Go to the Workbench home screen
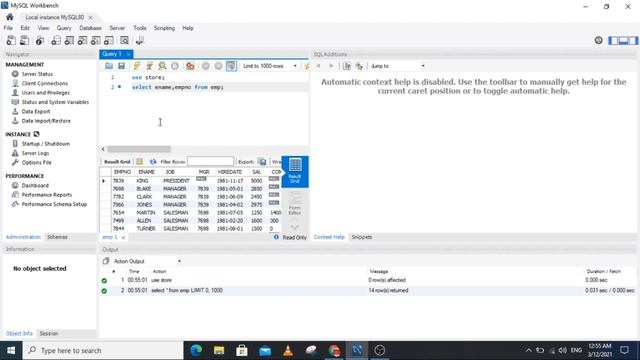 (x=10, y=17)
